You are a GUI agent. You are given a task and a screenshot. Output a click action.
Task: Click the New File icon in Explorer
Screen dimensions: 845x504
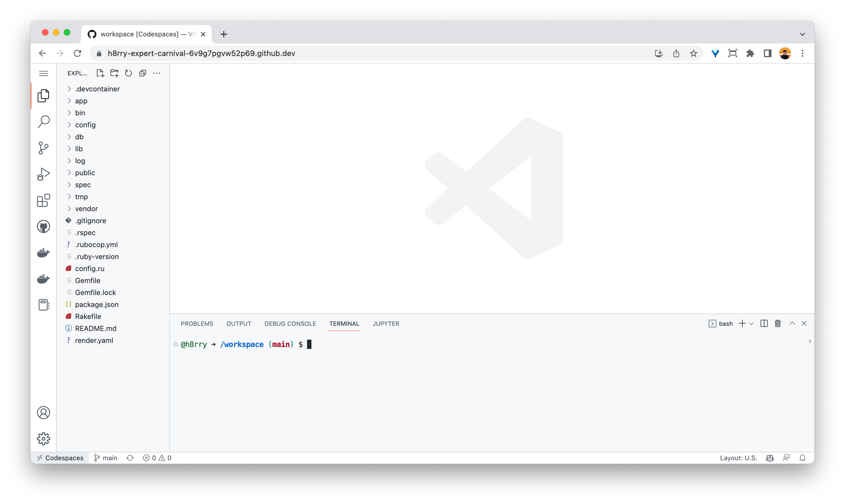(100, 73)
